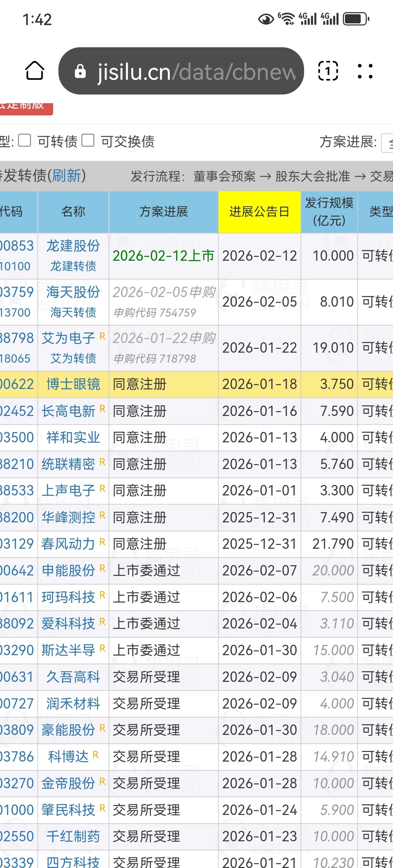This screenshot has height=868, width=393.
Task: Sort by 发行规模(亿元) column header
Action: point(329,212)
